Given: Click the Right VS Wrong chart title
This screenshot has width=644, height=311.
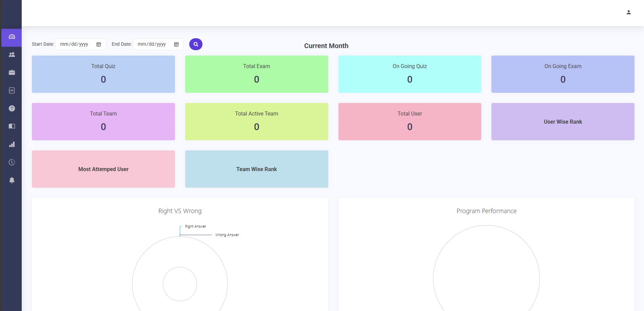Looking at the screenshot, I should pos(180,211).
